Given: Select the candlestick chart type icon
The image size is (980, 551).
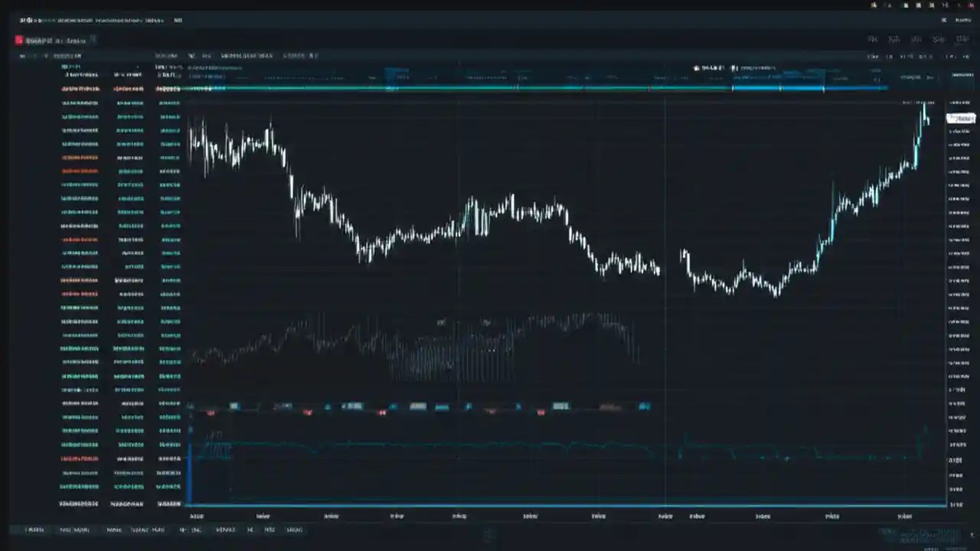Looking at the screenshot, I should [x=191, y=55].
